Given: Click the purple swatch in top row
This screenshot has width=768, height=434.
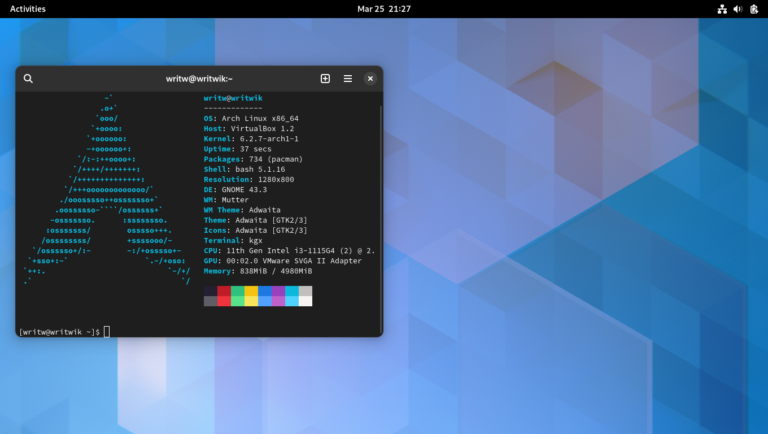Looking at the screenshot, I should [278, 291].
